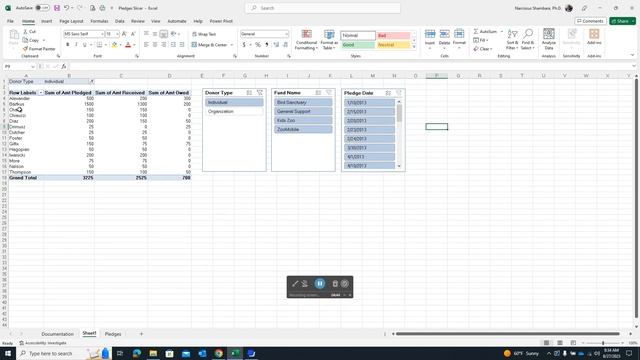Click Decrease Font Size icon

[x=133, y=34]
